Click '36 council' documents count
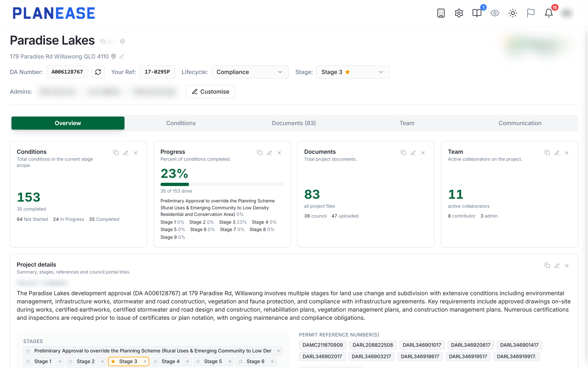Screen dimensions: 588x368 [x=315, y=216]
